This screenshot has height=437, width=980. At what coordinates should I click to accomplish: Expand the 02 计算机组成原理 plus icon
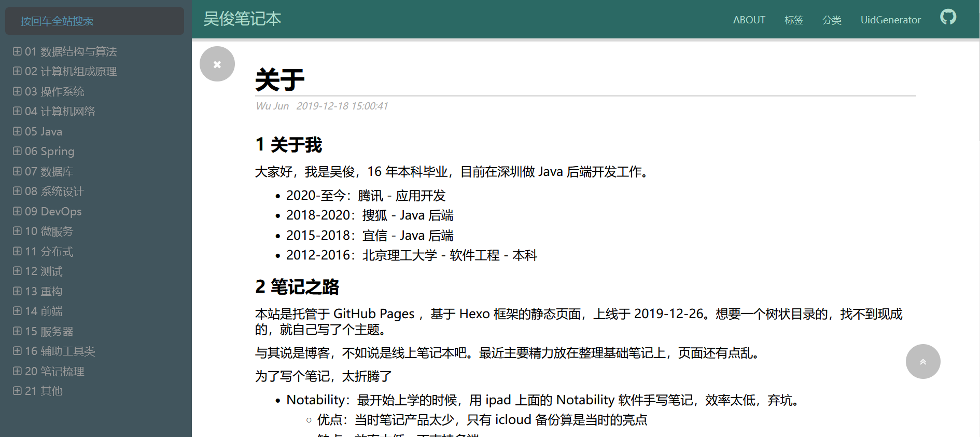click(x=17, y=71)
